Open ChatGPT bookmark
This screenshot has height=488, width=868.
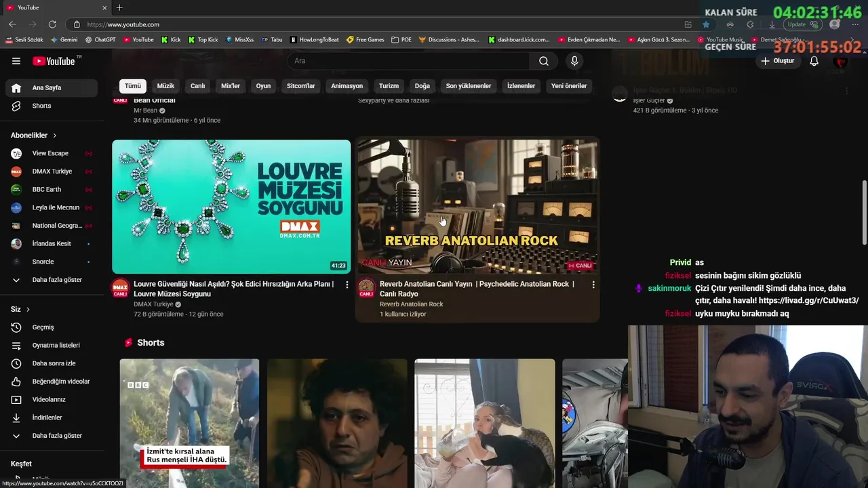coord(100,40)
